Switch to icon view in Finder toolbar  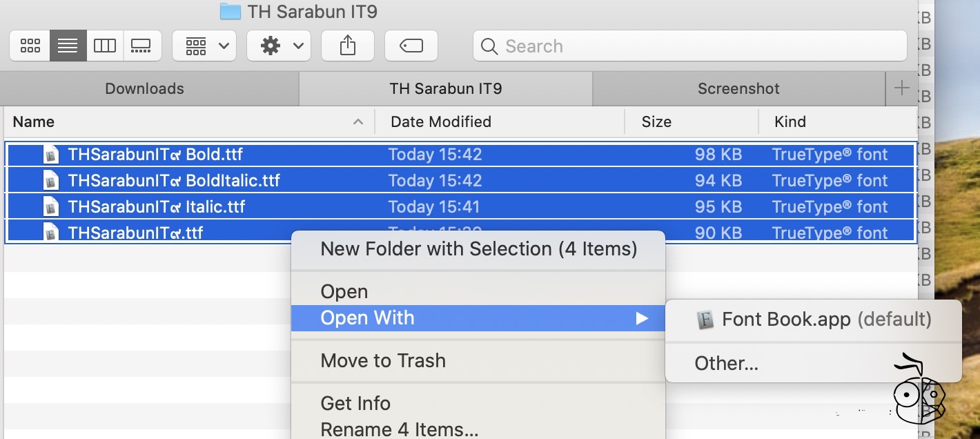coord(30,46)
